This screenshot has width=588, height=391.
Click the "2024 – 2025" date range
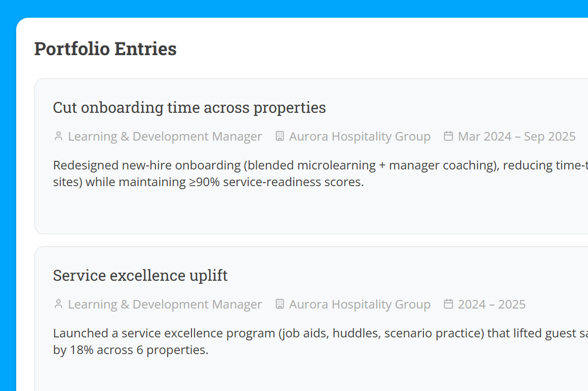tap(491, 305)
